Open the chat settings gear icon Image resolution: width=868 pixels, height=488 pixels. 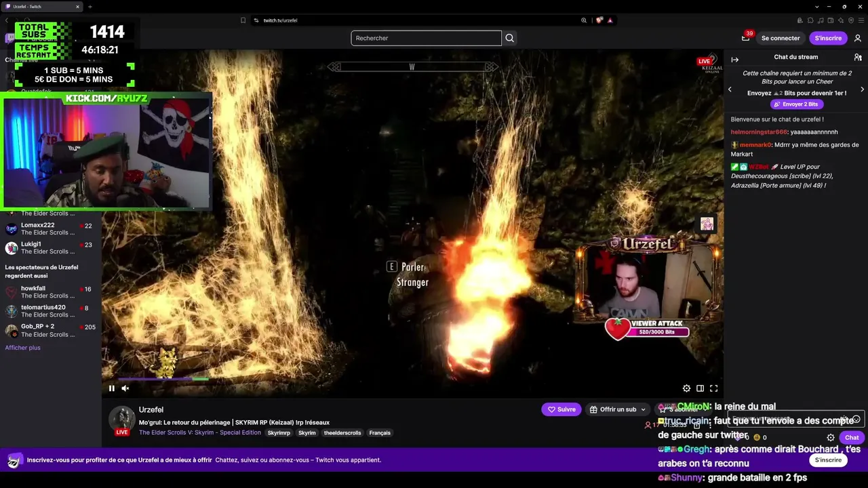click(x=831, y=438)
